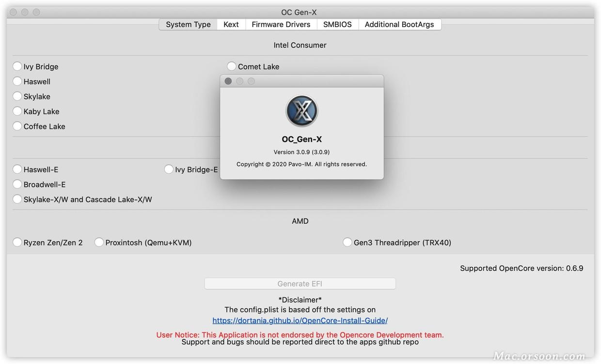The image size is (601, 364).
Task: Select Gen3 Threadripper (TRX40) option
Action: [x=348, y=243]
